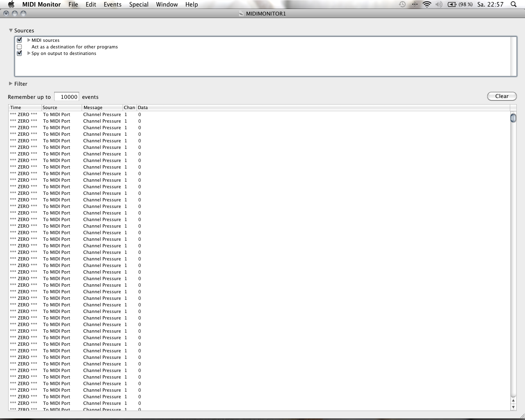Click the Time column header
This screenshot has width=525, height=420.
25,107
